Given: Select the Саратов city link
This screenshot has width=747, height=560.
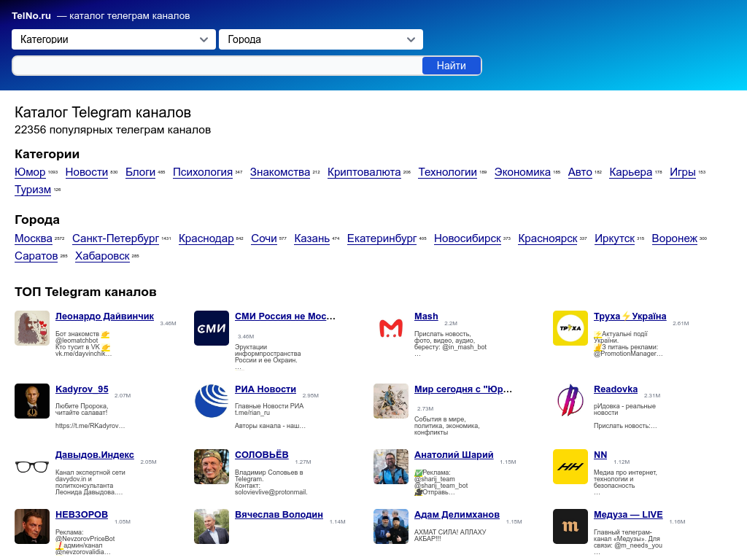Looking at the screenshot, I should [36, 256].
